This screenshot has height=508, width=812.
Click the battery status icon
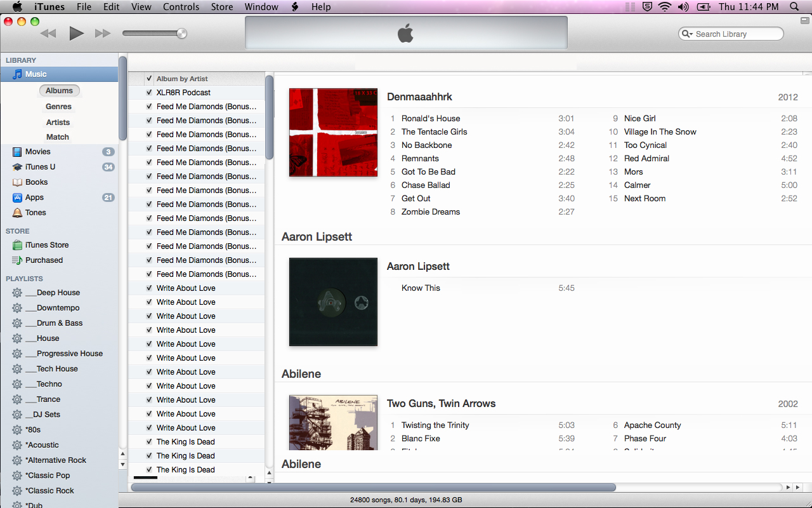point(703,7)
